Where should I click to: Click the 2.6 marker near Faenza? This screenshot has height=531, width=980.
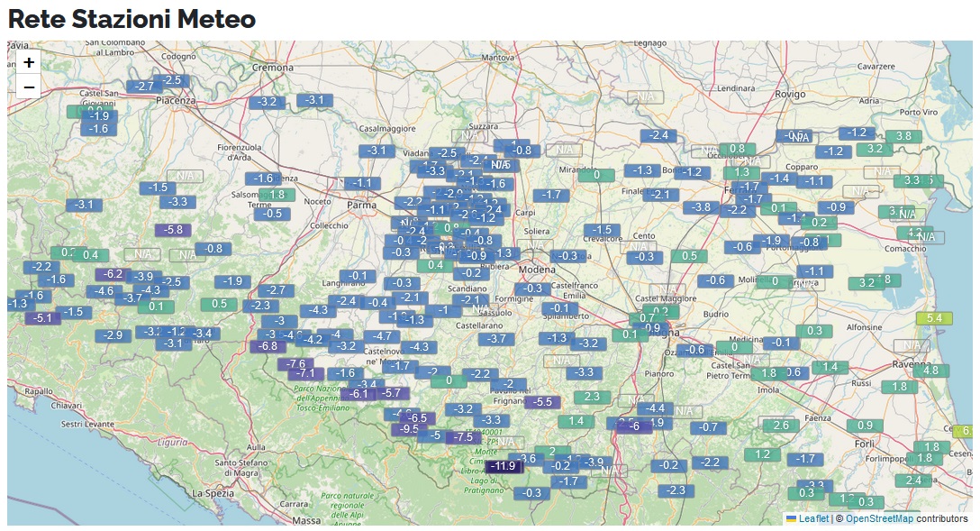pyautogui.click(x=781, y=426)
